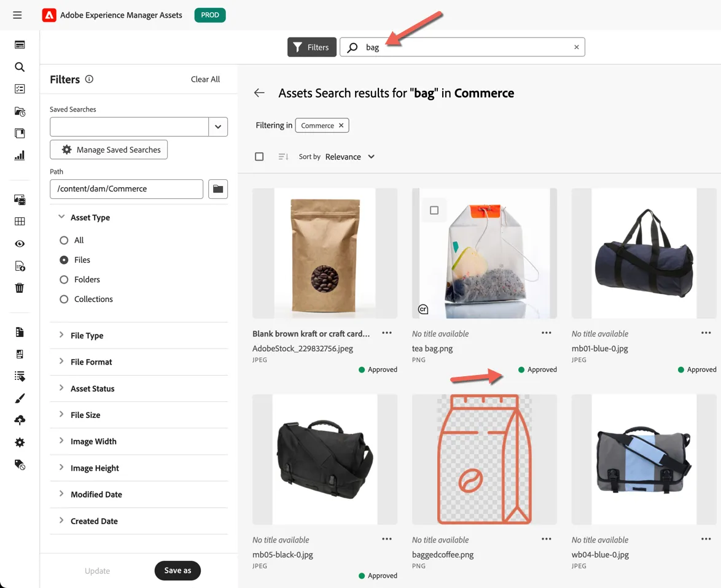Clear the search box text
Image resolution: width=721 pixels, height=588 pixels.
coord(577,47)
